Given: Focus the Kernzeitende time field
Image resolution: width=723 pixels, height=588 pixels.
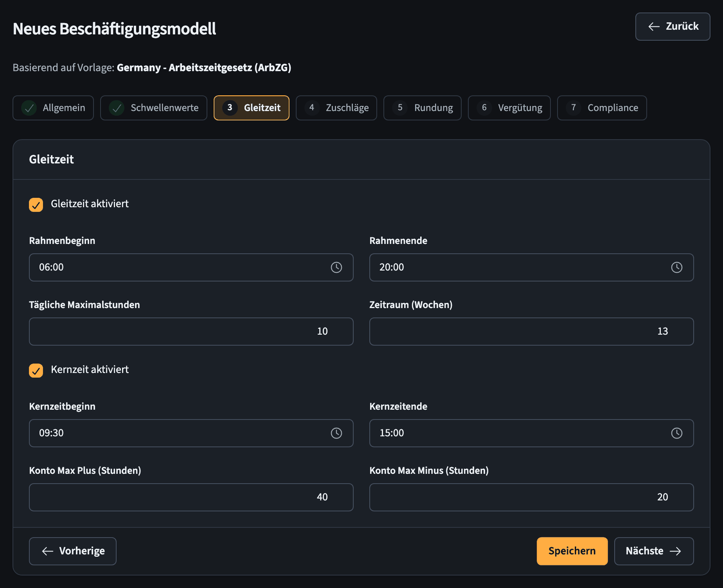Looking at the screenshot, I should tap(531, 433).
